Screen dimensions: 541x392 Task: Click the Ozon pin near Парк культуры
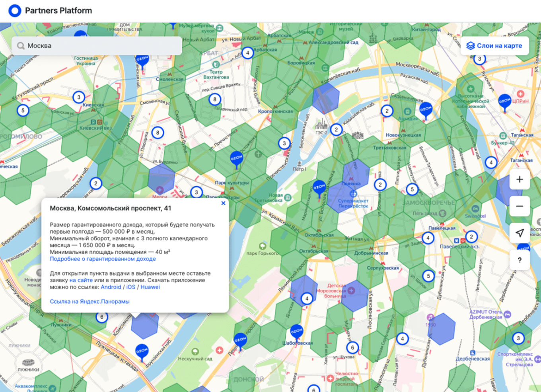236,158
